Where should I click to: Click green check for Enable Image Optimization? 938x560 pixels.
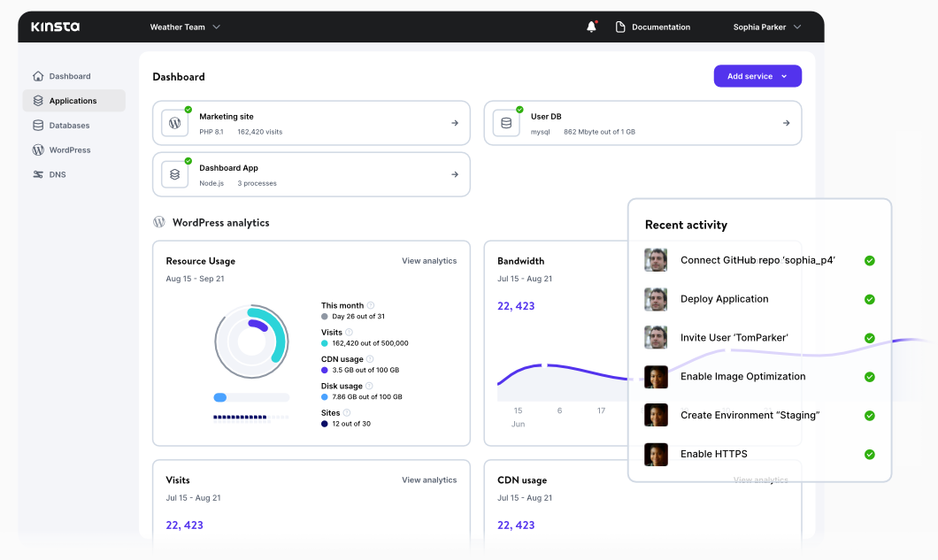tap(869, 377)
